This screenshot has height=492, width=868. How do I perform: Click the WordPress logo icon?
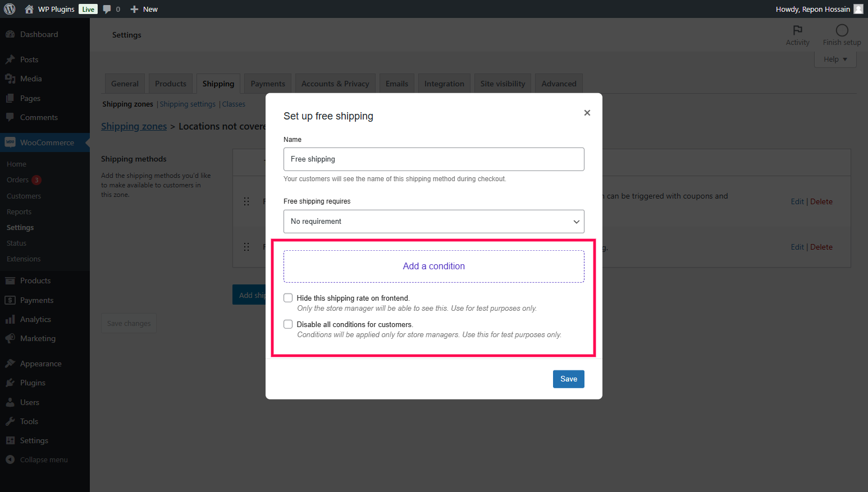point(10,9)
